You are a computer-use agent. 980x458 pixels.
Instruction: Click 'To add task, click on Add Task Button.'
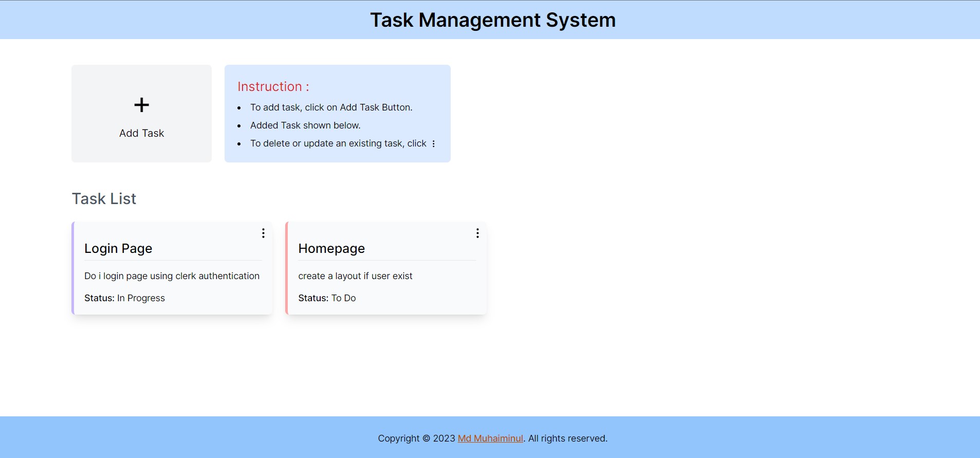[x=331, y=107]
